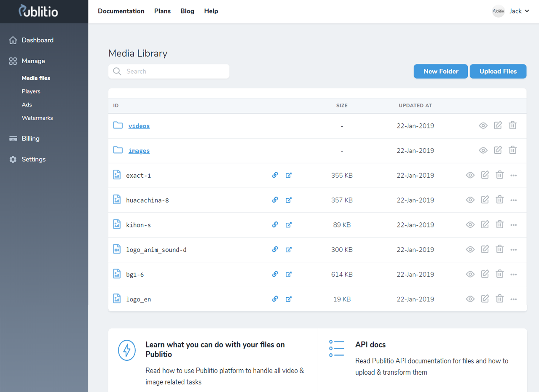Click the Upload Files button
The width and height of the screenshot is (539, 392).
point(498,71)
